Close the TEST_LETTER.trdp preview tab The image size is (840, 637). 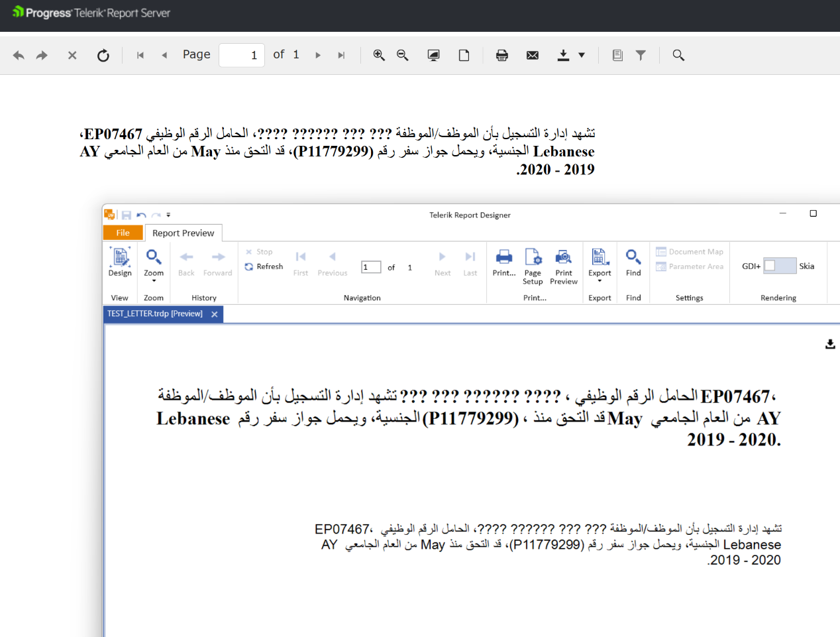pos(215,314)
